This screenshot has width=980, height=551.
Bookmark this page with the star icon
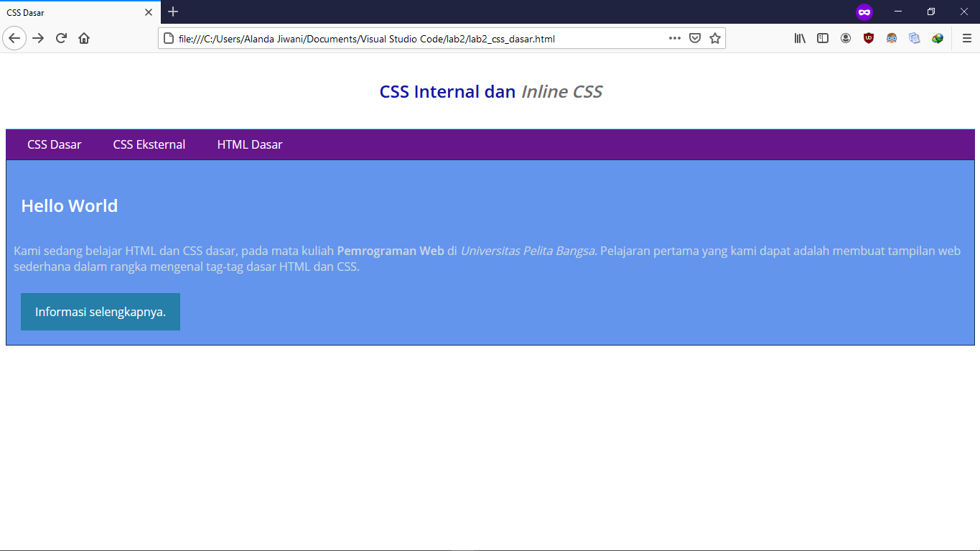[715, 38]
